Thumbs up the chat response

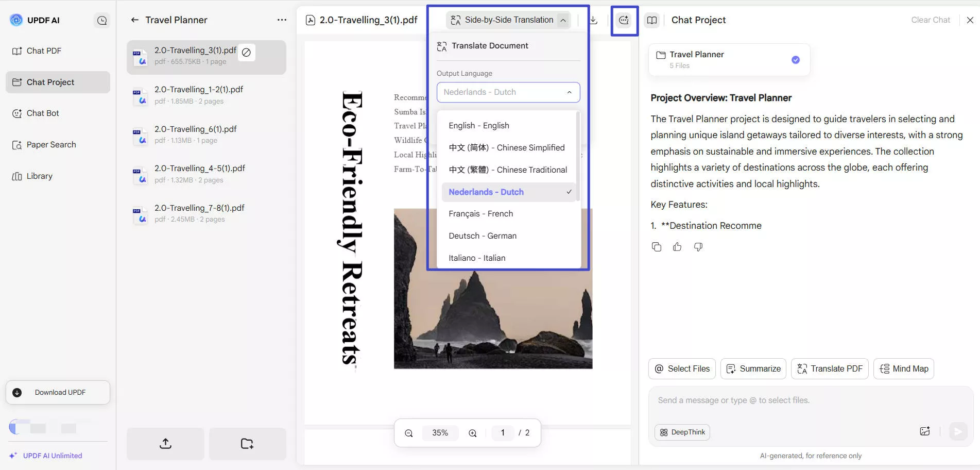[677, 247]
